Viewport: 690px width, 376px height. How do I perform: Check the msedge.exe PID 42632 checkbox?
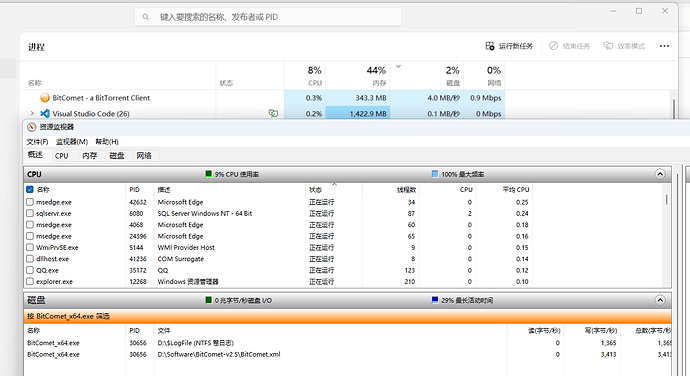pos(30,202)
